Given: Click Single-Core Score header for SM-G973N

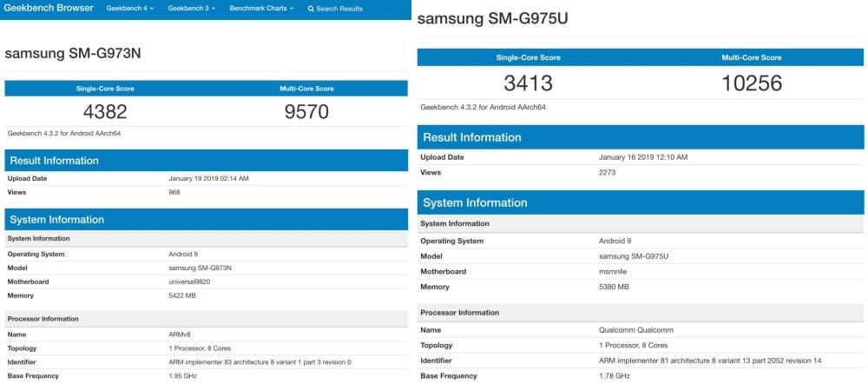Looking at the screenshot, I should [105, 89].
